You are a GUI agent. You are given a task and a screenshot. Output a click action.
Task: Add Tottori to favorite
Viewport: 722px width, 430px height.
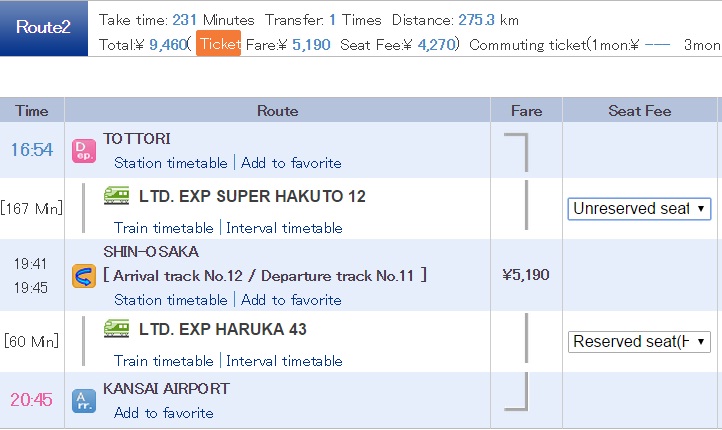[x=291, y=163]
